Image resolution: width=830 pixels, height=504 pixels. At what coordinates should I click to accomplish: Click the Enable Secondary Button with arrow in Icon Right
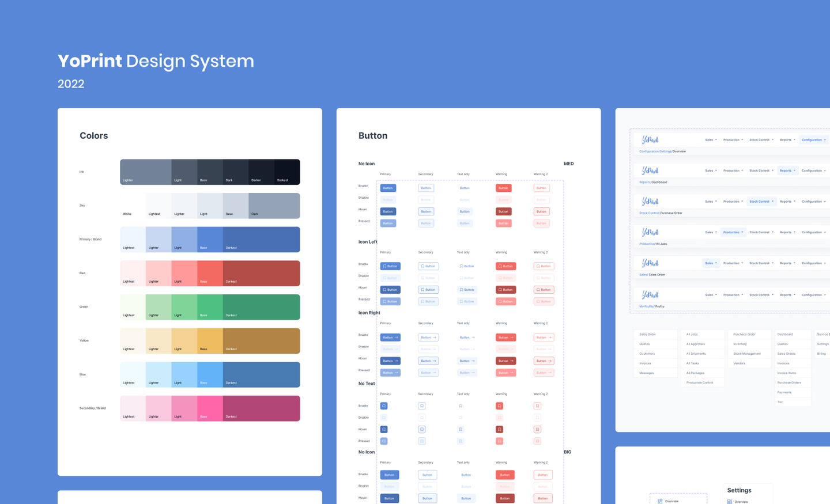(x=428, y=338)
